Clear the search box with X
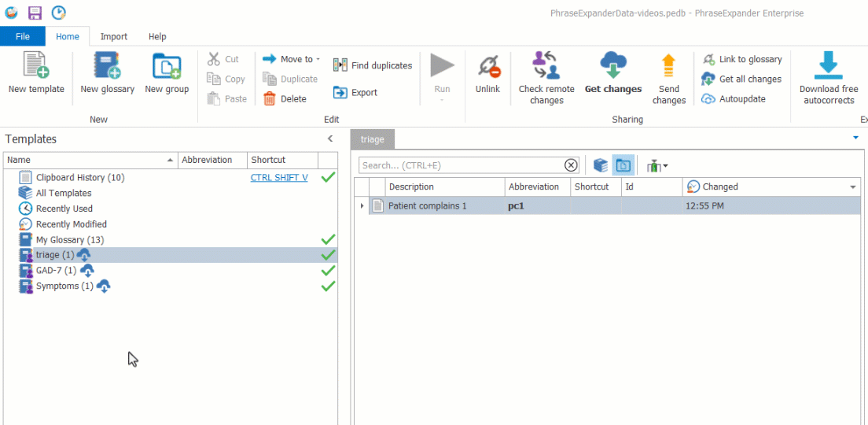868x425 pixels. [x=571, y=165]
